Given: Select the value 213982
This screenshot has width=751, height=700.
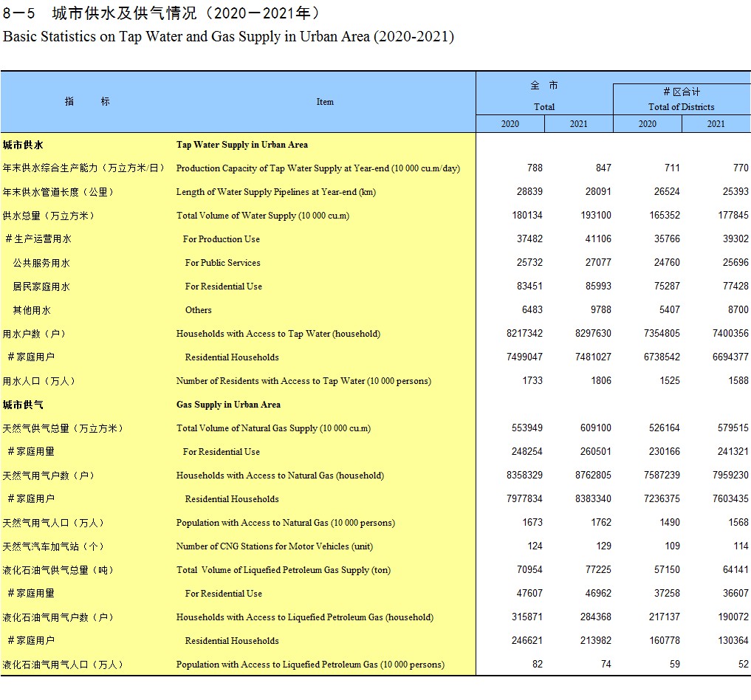Looking at the screenshot, I should 596,641.
